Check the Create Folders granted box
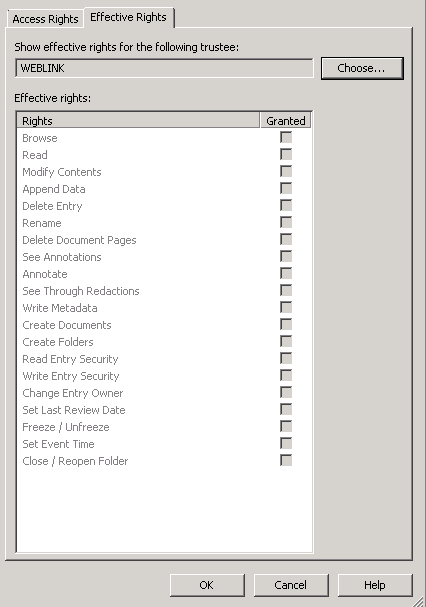The height and width of the screenshot is (607, 426). pos(286,341)
